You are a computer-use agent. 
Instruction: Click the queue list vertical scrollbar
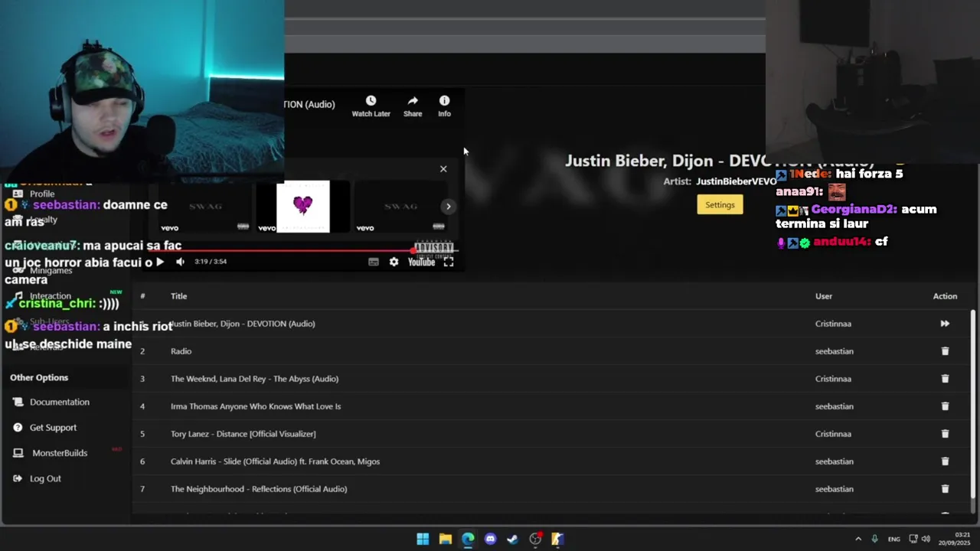(974, 410)
